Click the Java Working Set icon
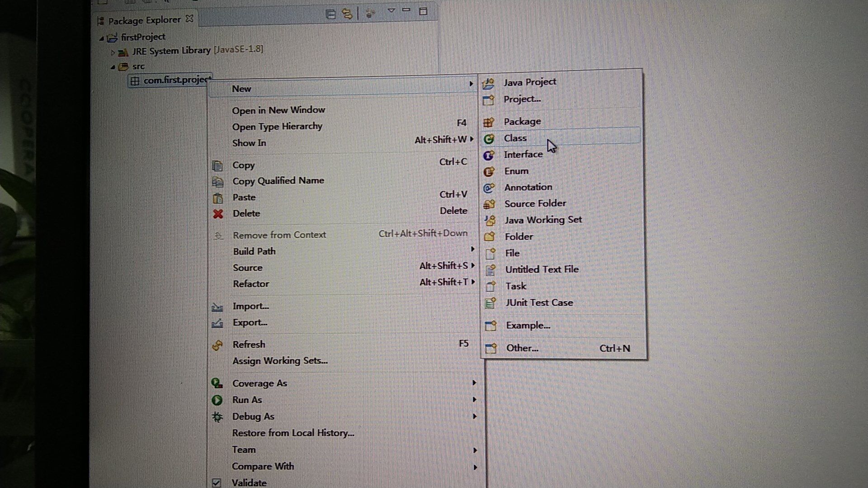Screen dimensions: 868x488 tap(490, 221)
